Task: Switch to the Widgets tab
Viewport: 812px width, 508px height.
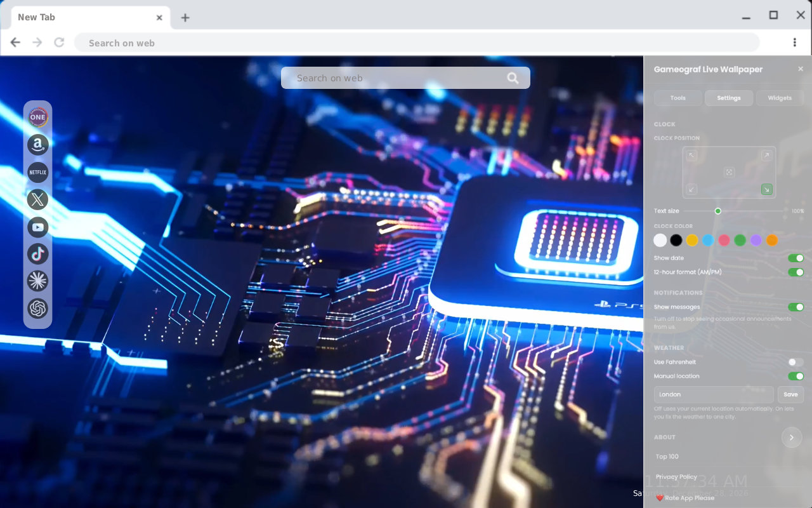Action: point(780,98)
